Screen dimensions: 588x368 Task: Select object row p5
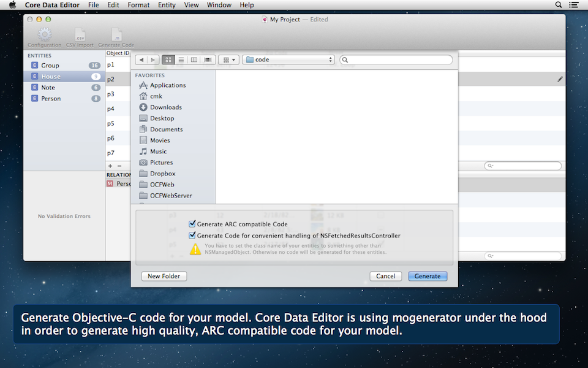(x=118, y=123)
